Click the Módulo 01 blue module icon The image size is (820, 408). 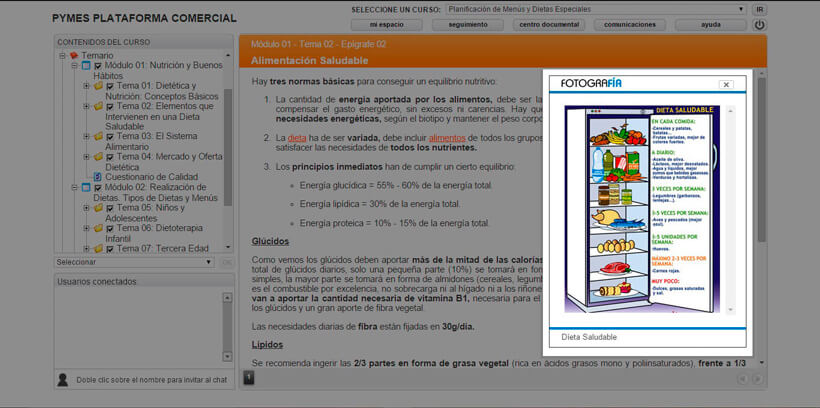pos(86,65)
